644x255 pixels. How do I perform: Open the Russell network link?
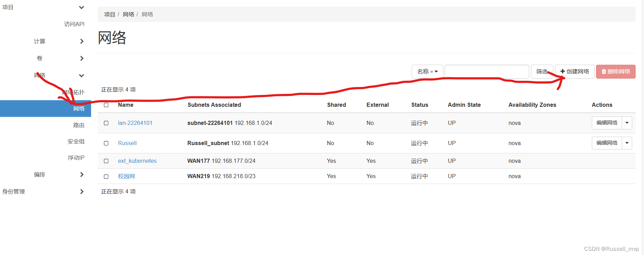click(x=127, y=143)
